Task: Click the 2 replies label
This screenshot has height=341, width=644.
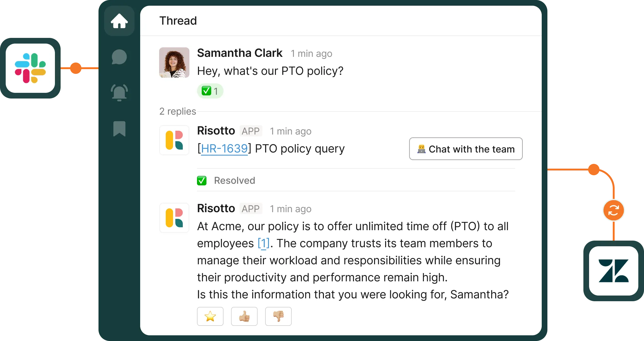Action: pos(178,111)
